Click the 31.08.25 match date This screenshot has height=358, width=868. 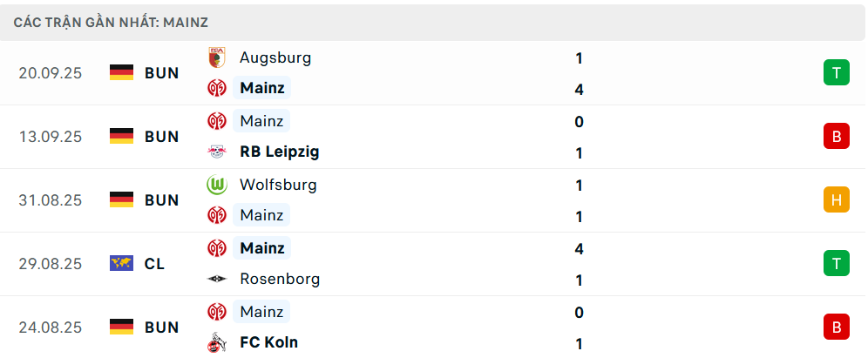pyautogui.click(x=50, y=199)
